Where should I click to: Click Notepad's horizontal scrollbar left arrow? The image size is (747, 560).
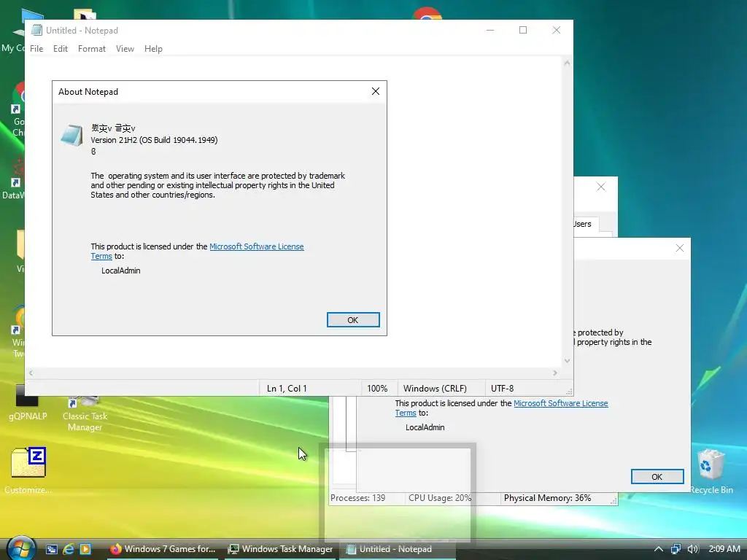31,373
